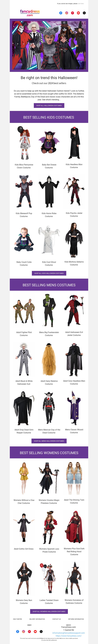Click Shop All Halloween Costumes button
This screenshot has height=644, width=98.
pos(49,105)
